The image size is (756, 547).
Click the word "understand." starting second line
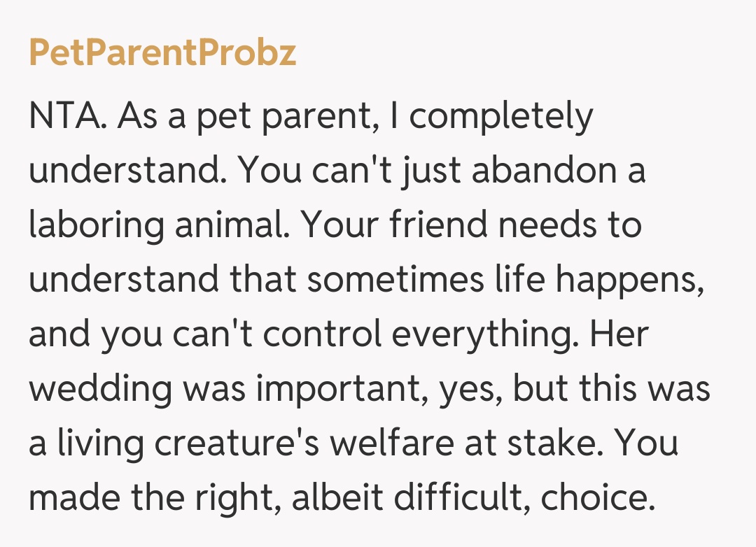tap(125, 171)
